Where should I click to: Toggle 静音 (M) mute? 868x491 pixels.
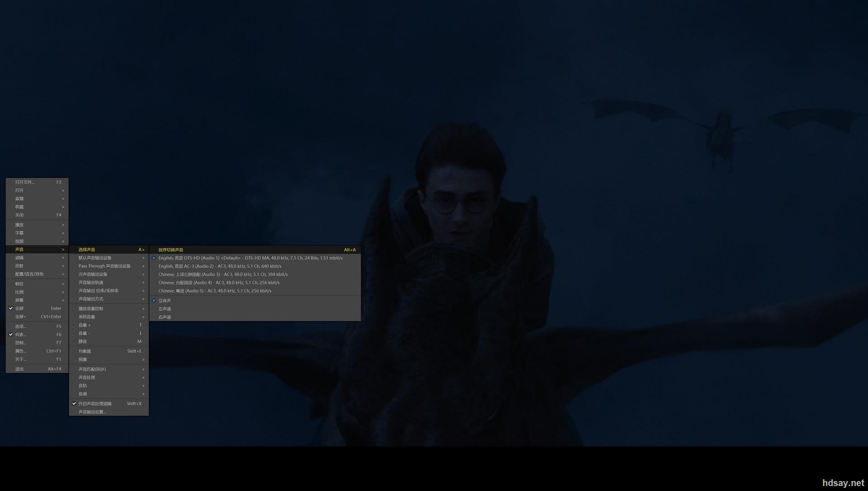(x=109, y=341)
